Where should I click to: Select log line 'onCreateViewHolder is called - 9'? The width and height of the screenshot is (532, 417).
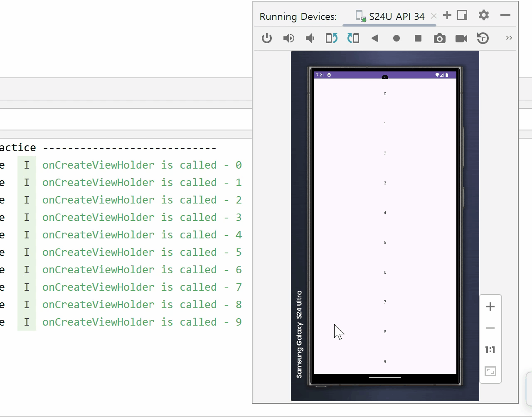pos(142,322)
